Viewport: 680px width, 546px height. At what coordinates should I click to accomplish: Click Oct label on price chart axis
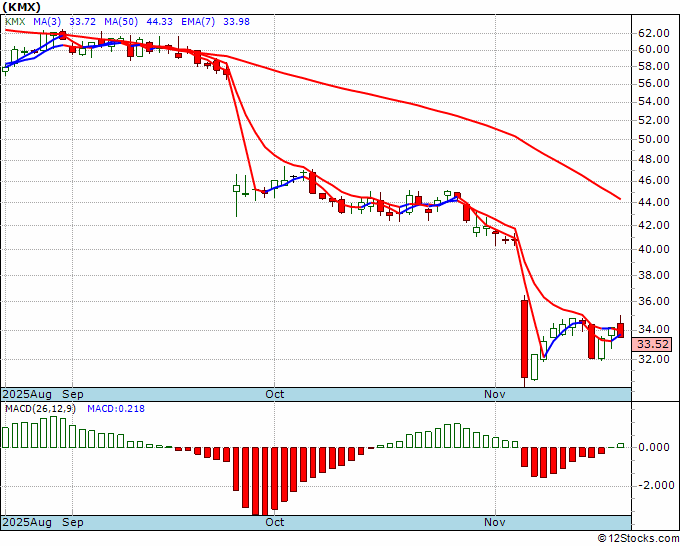tap(275, 394)
